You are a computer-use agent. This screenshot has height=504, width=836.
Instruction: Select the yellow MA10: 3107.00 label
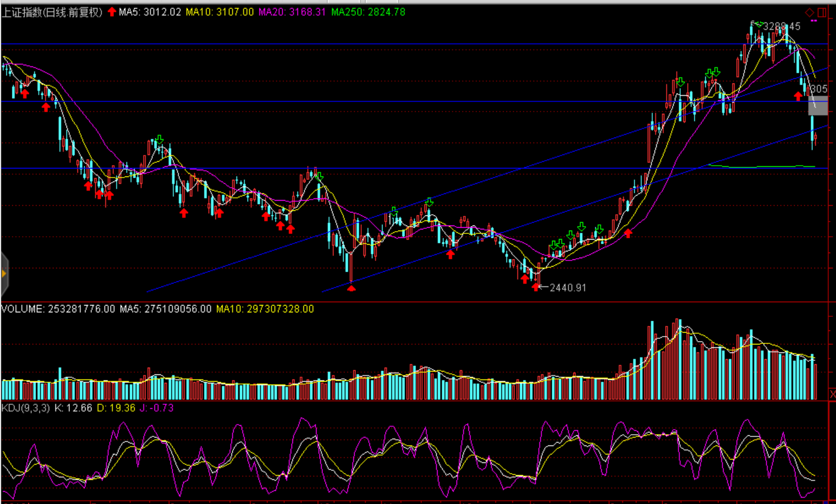219,12
